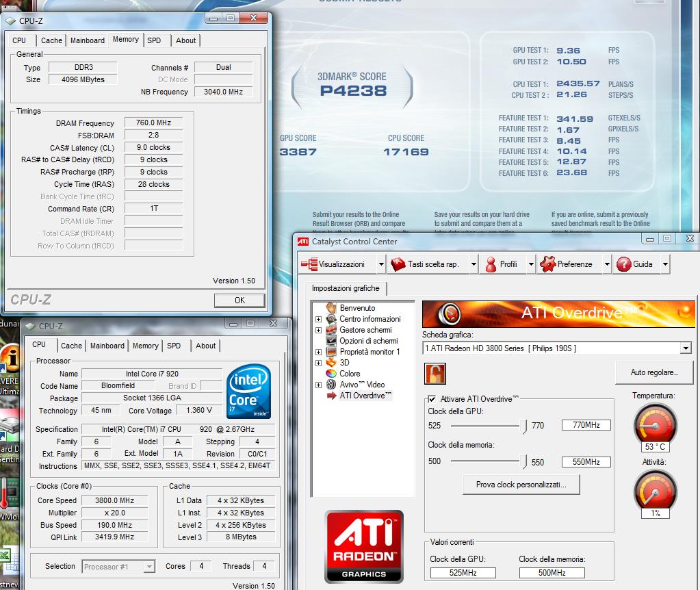Click the 550MHz memory clock field
This screenshot has width=700, height=590.
586,462
